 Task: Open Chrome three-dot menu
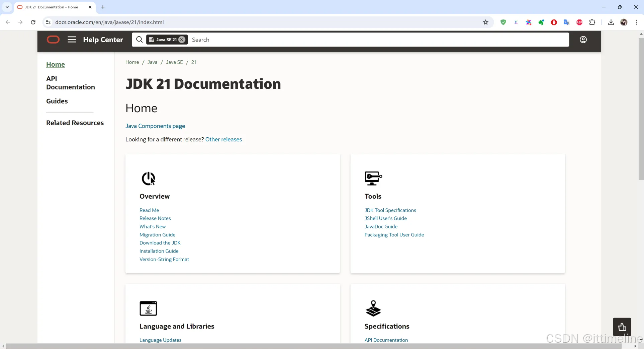[636, 22]
